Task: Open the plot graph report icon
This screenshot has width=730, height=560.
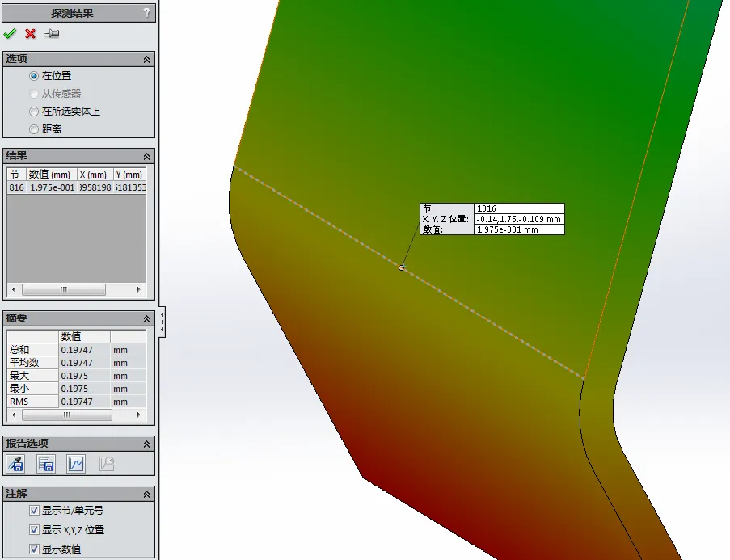Action: 76,464
